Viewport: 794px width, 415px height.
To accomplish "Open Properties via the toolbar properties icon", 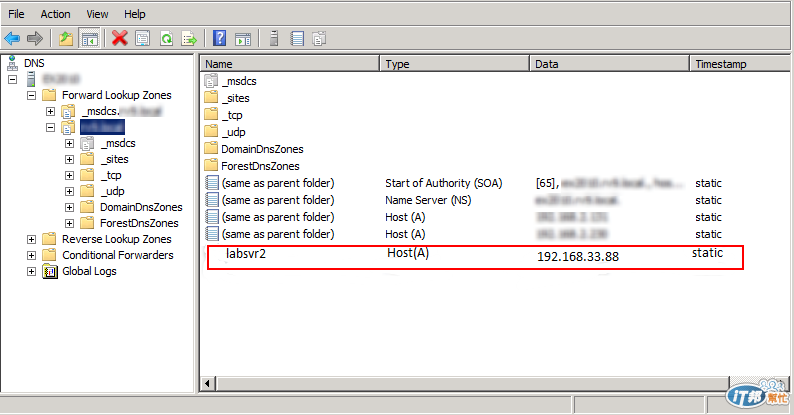I will (143, 38).
